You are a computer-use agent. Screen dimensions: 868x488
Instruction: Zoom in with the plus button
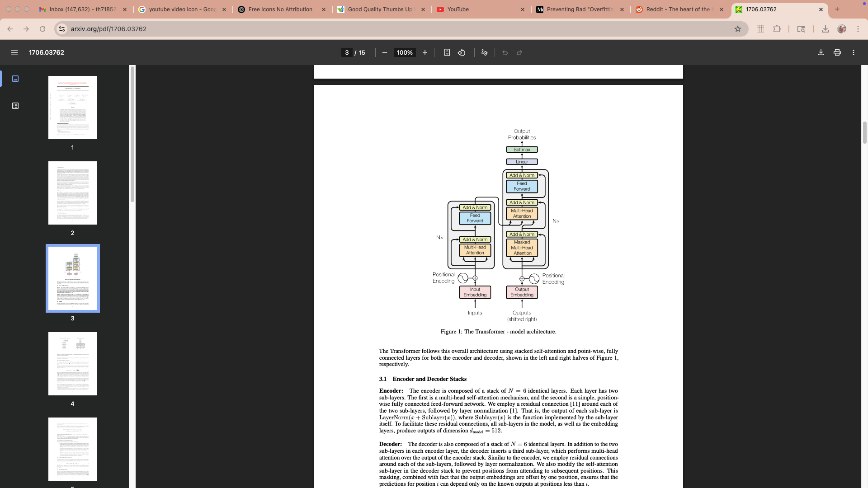tap(425, 52)
